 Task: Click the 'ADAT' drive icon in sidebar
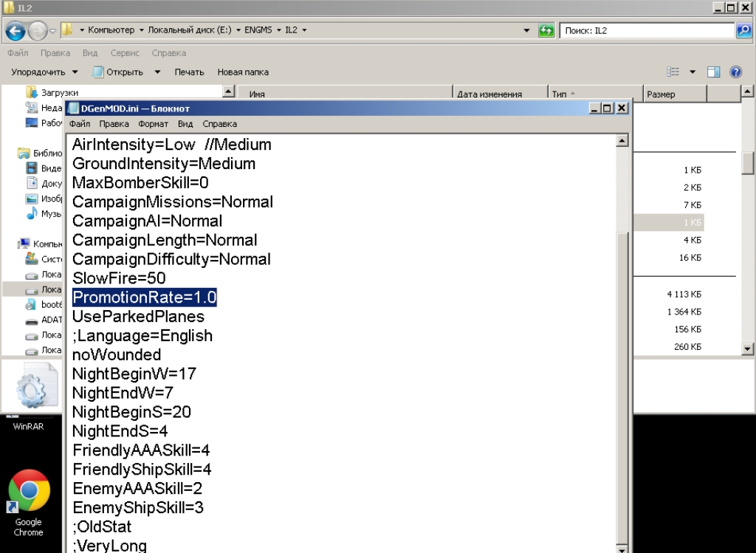32,320
